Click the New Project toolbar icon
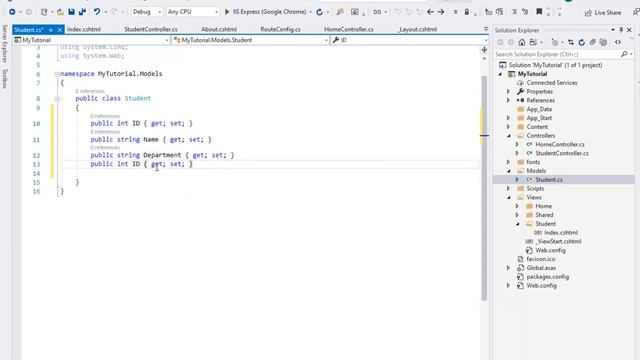This screenshot has height=360, width=640. point(44,12)
